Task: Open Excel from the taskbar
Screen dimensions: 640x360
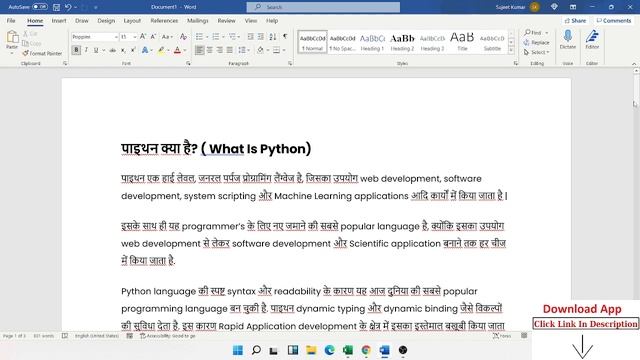Action: [x=348, y=350]
